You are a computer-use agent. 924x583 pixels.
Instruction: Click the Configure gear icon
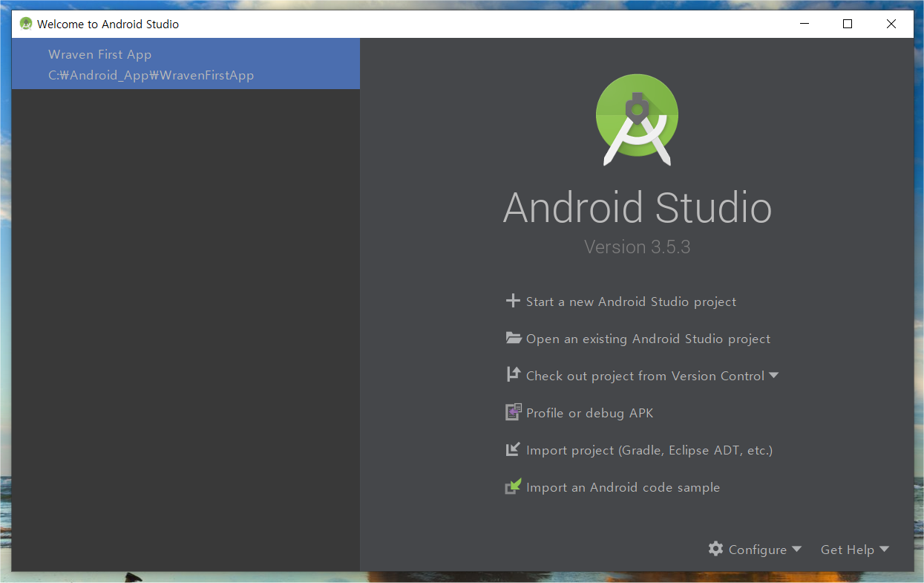pos(715,549)
